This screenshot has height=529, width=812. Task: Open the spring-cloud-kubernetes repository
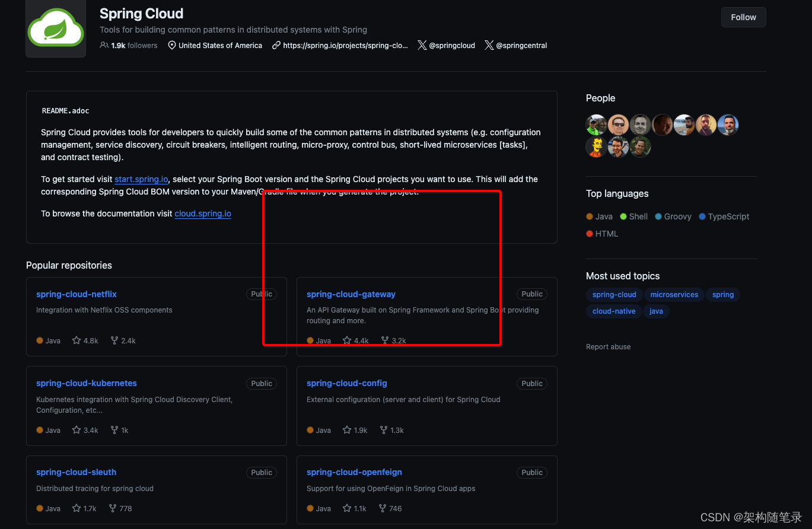86,383
